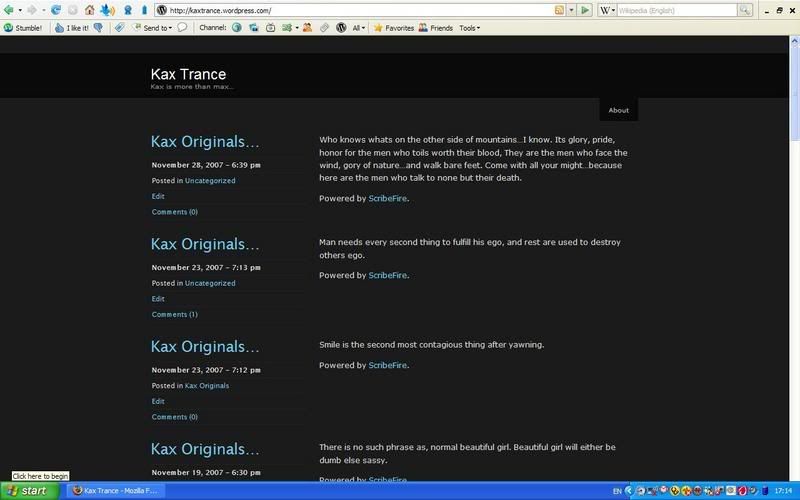Open the Favorites toolbar button
The image size is (800, 500).
394,28
